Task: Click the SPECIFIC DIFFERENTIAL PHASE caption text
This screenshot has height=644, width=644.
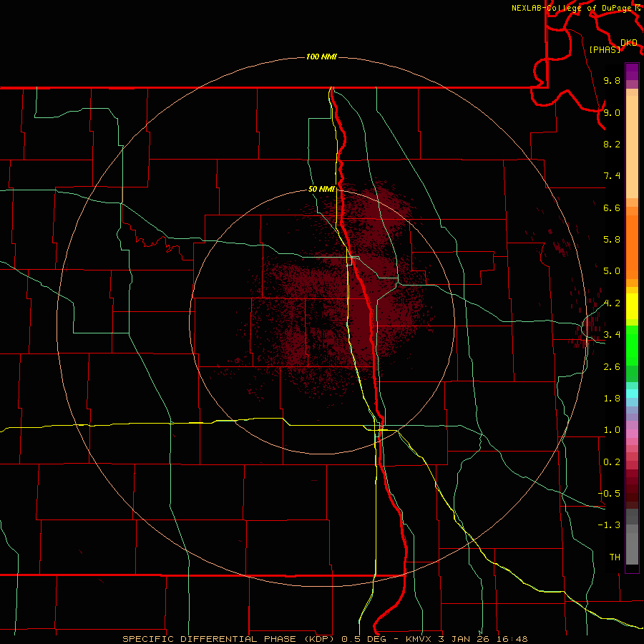Action: click(x=209, y=639)
